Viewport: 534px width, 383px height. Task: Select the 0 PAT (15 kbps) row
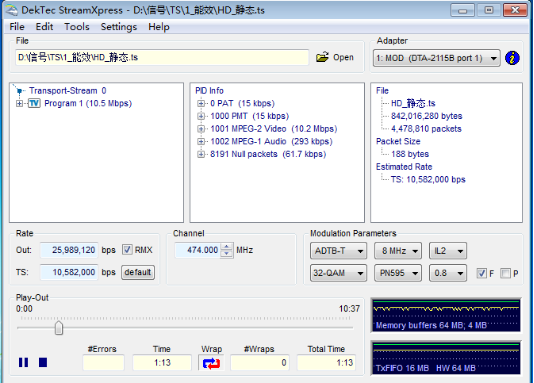point(242,103)
